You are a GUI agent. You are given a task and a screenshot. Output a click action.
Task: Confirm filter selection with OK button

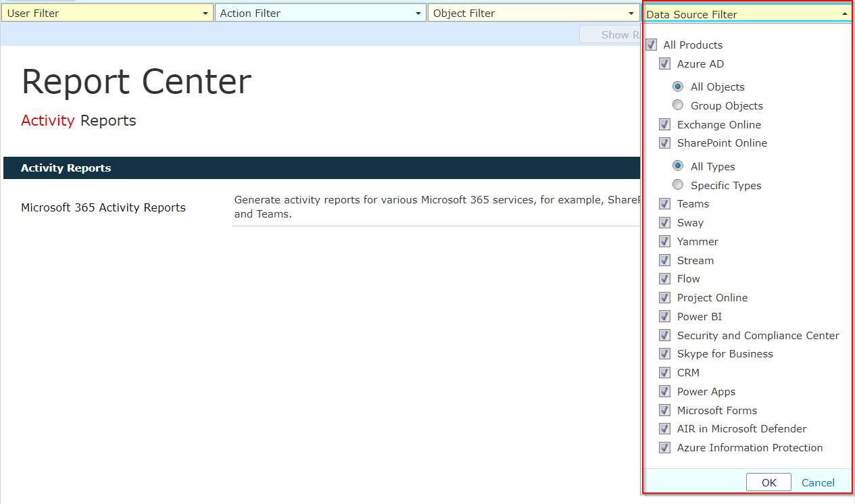(768, 482)
